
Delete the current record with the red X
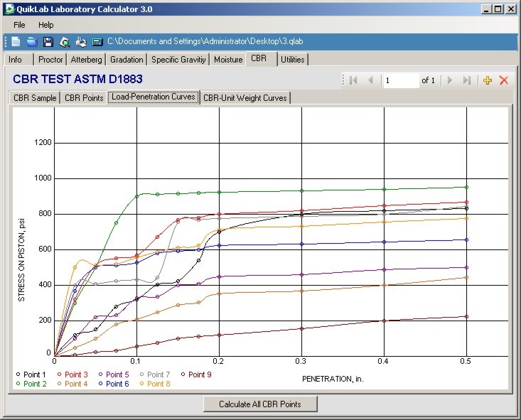(504, 80)
